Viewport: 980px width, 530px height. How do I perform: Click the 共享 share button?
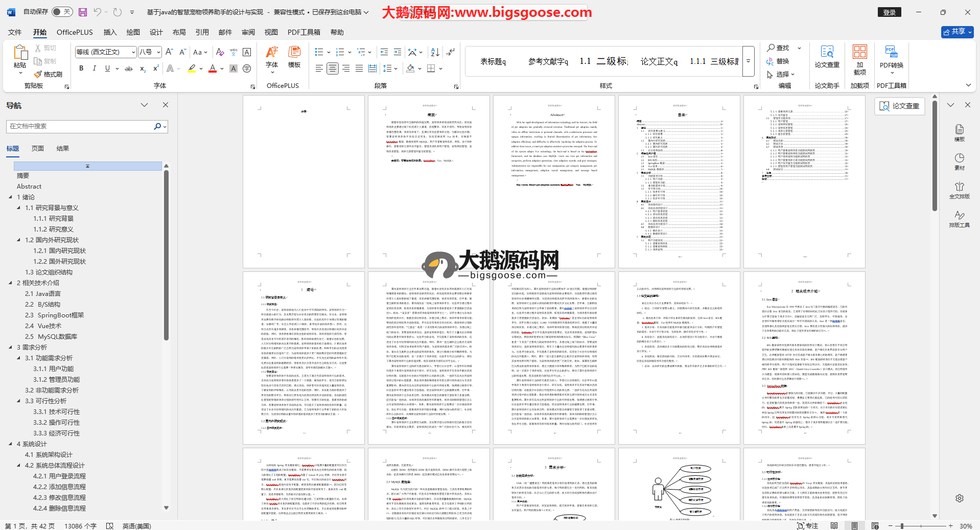point(957,32)
